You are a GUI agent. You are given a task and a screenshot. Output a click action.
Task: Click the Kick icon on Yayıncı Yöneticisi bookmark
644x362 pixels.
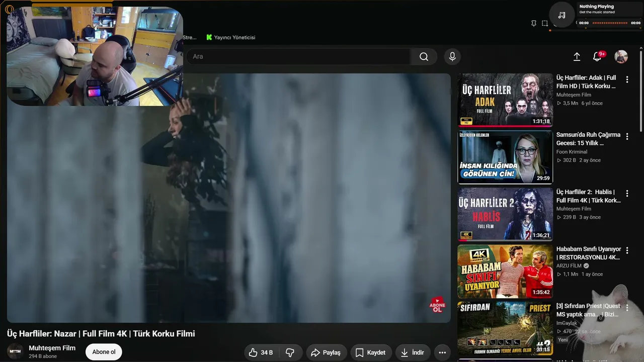tap(209, 37)
